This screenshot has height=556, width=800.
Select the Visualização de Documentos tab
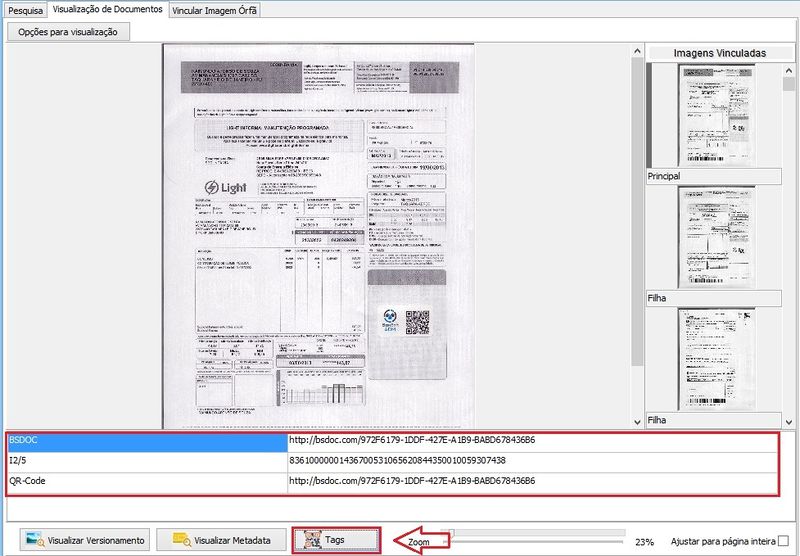107,10
